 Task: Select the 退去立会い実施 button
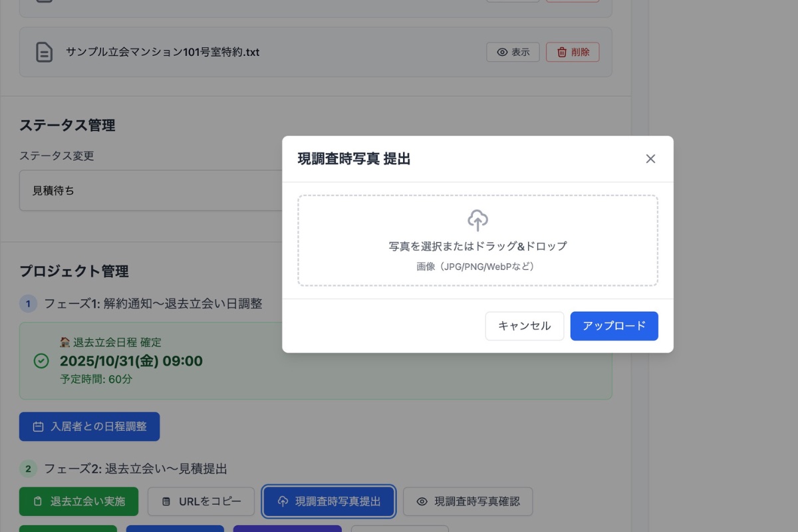tap(78, 501)
